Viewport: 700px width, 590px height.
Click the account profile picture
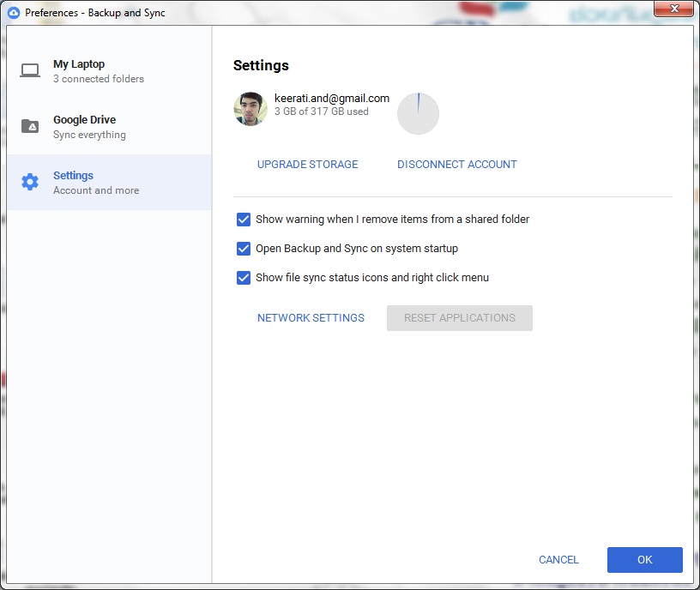[250, 109]
